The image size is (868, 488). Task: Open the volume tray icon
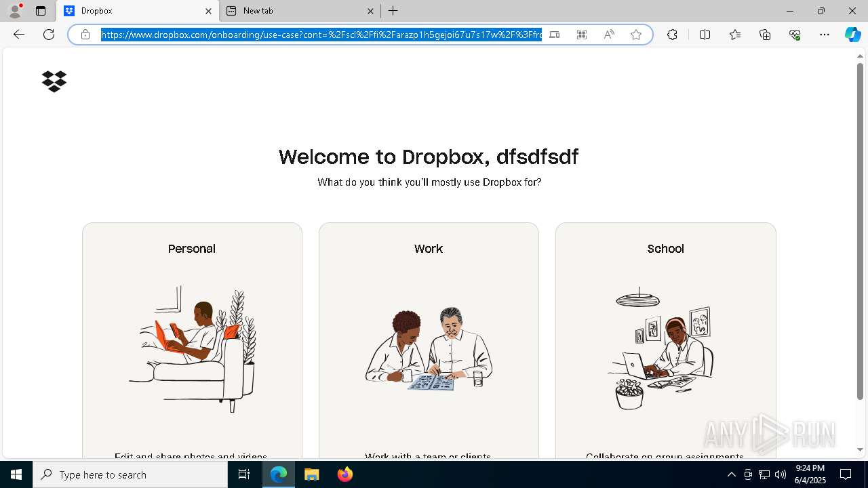point(781,474)
